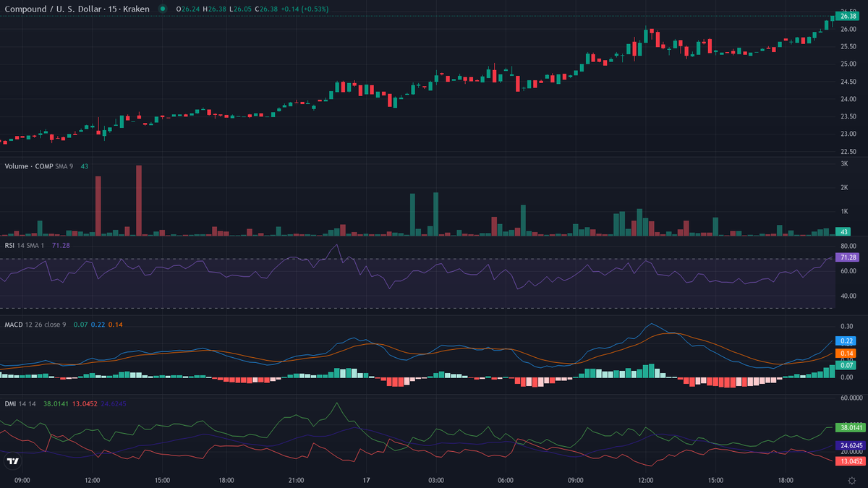The image size is (868, 488).
Task: Click the green 0.07 histogram axis tag
Action: point(846,366)
